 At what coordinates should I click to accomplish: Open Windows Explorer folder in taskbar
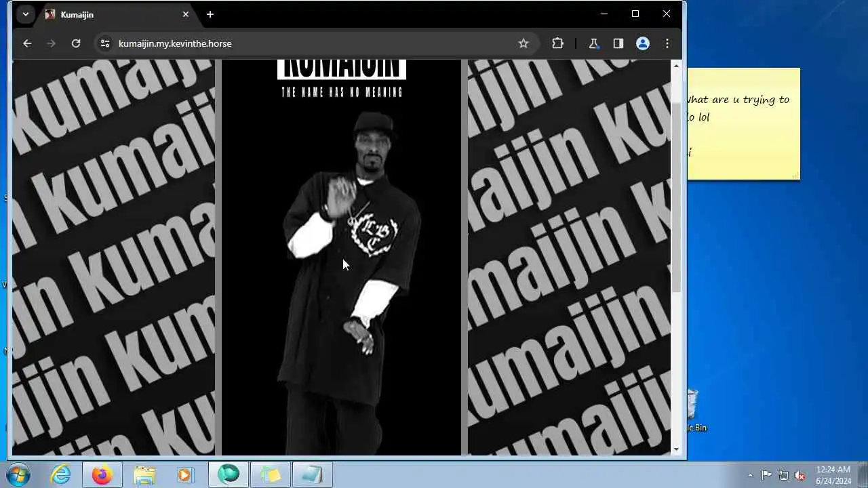coord(144,475)
